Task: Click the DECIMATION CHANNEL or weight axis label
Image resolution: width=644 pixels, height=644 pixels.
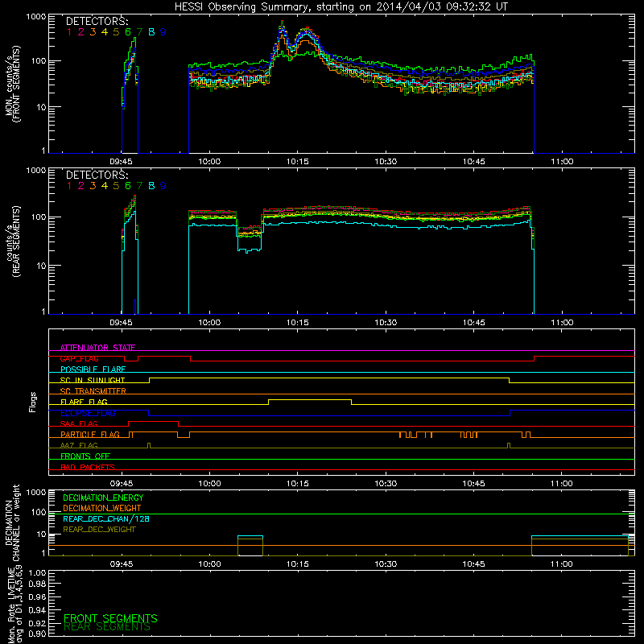Action: [12, 522]
